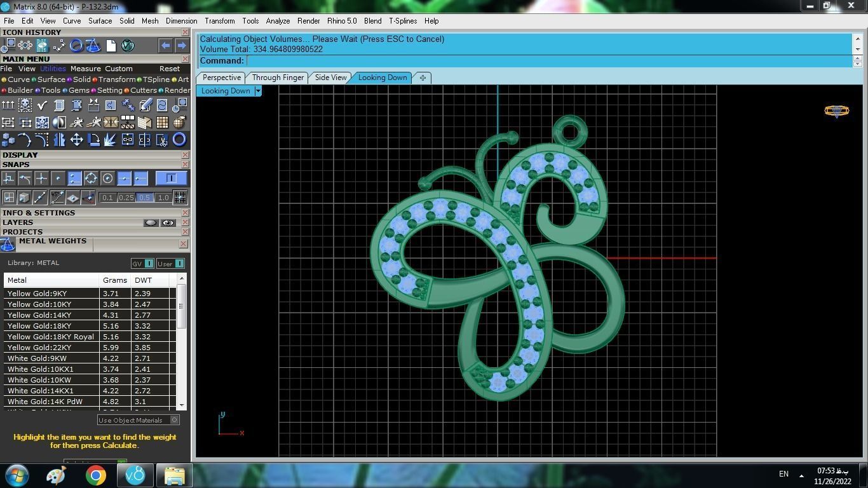The image size is (868, 488).
Task: Toggle the quadrant snap with four points
Action: click(91, 178)
